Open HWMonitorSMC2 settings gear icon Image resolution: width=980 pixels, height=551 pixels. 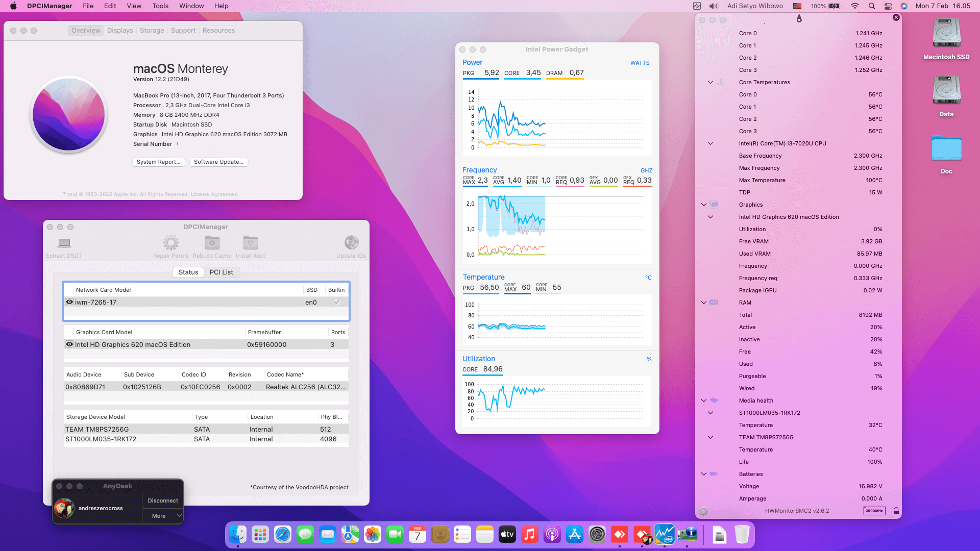tap(703, 511)
